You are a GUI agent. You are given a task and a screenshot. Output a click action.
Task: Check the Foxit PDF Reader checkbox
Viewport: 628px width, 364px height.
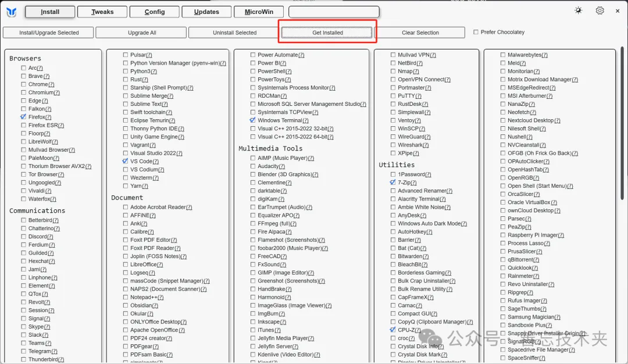126,248
